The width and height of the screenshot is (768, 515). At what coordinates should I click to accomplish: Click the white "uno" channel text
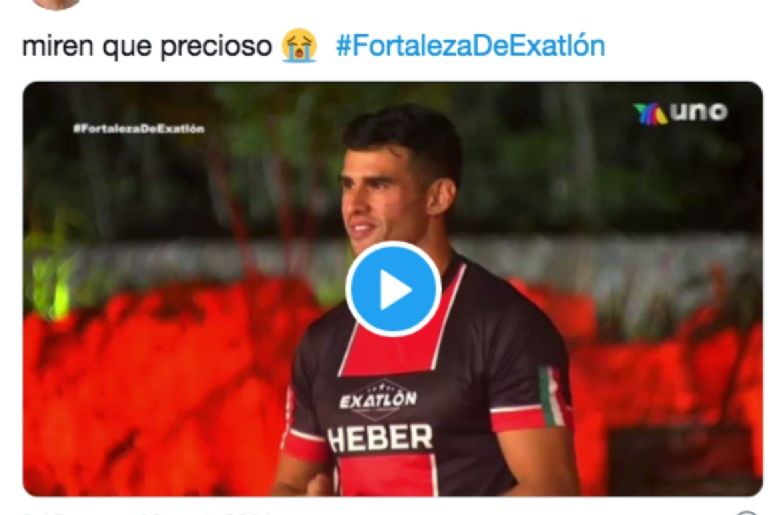(699, 112)
